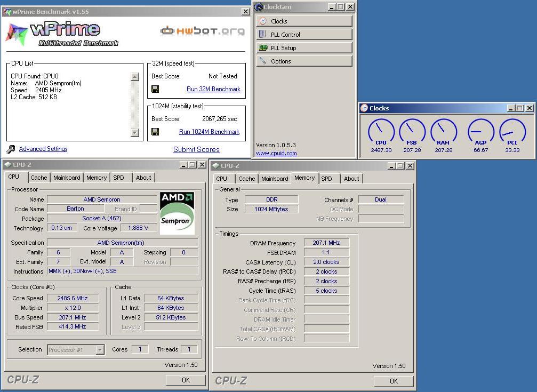Open About tab in left CPU-Z

pyautogui.click(x=143, y=178)
